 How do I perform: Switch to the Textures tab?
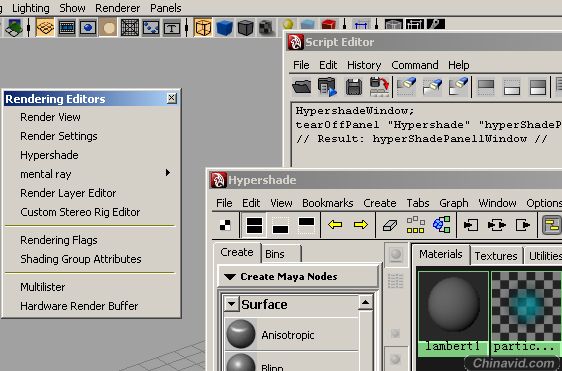496,256
